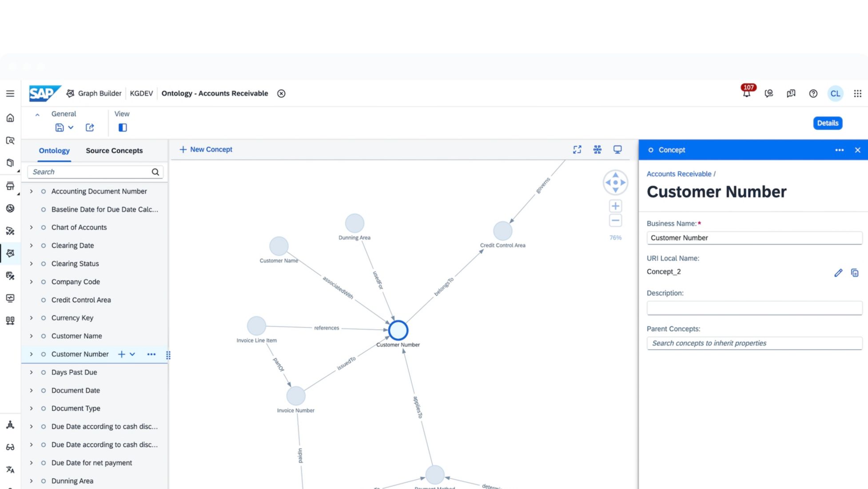The height and width of the screenshot is (489, 868).
Task: Click the auto-layout graph icon
Action: tap(597, 150)
